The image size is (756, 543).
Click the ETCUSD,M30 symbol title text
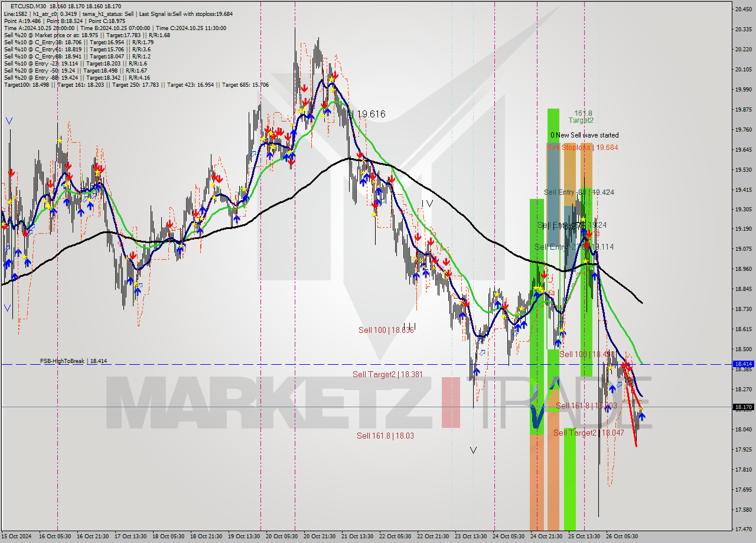29,6
